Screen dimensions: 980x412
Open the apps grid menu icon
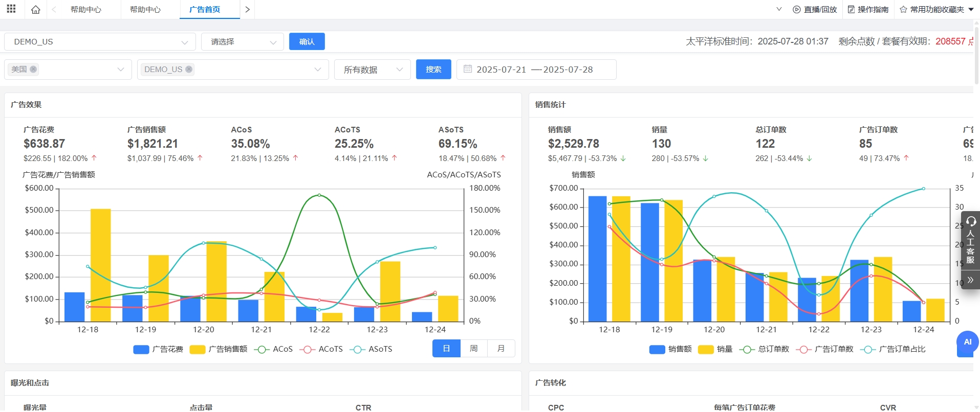pyautogui.click(x=11, y=9)
